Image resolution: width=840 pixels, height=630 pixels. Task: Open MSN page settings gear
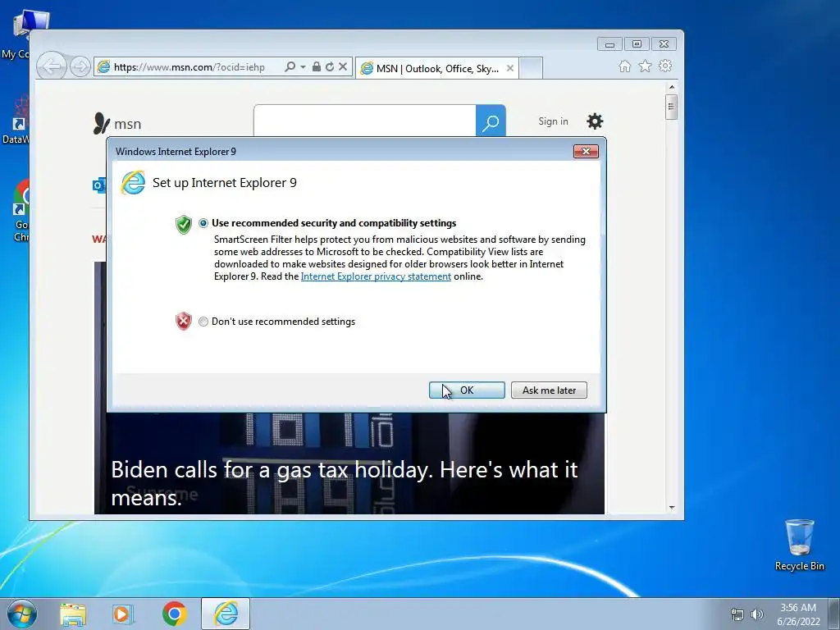(x=595, y=121)
